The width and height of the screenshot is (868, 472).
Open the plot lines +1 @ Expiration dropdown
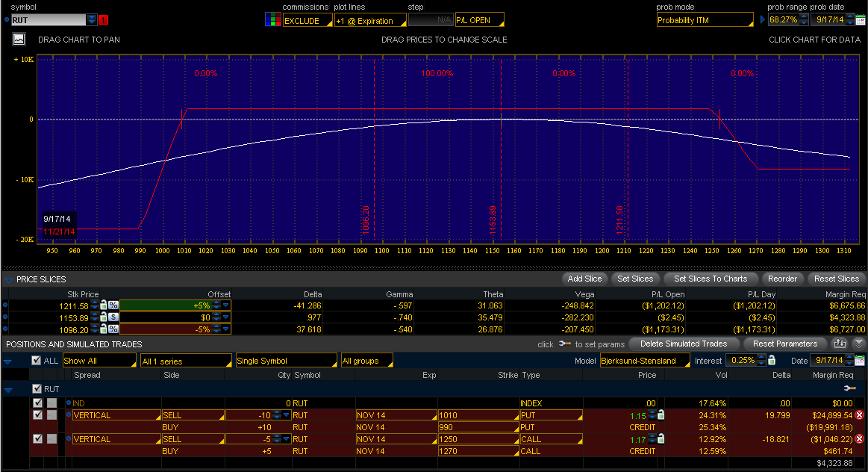pos(370,19)
